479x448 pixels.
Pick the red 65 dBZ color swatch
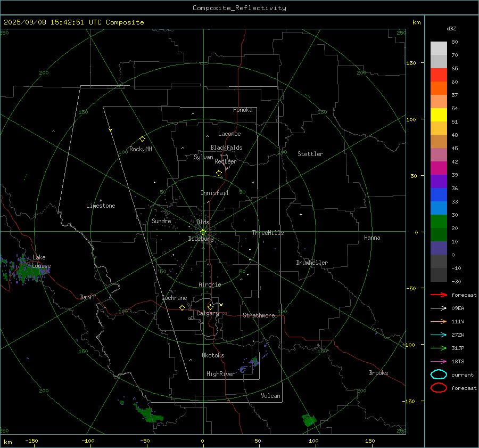[439, 75]
